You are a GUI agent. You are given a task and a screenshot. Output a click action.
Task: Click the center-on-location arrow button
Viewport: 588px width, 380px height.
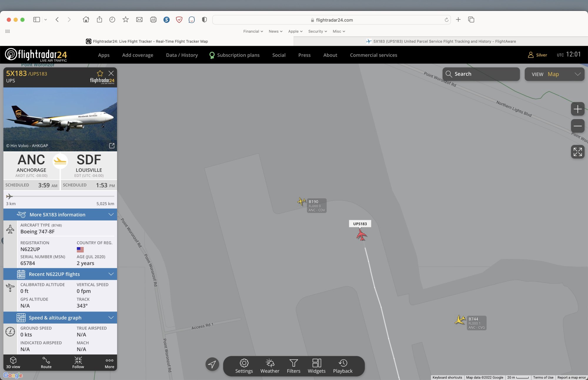pyautogui.click(x=212, y=364)
